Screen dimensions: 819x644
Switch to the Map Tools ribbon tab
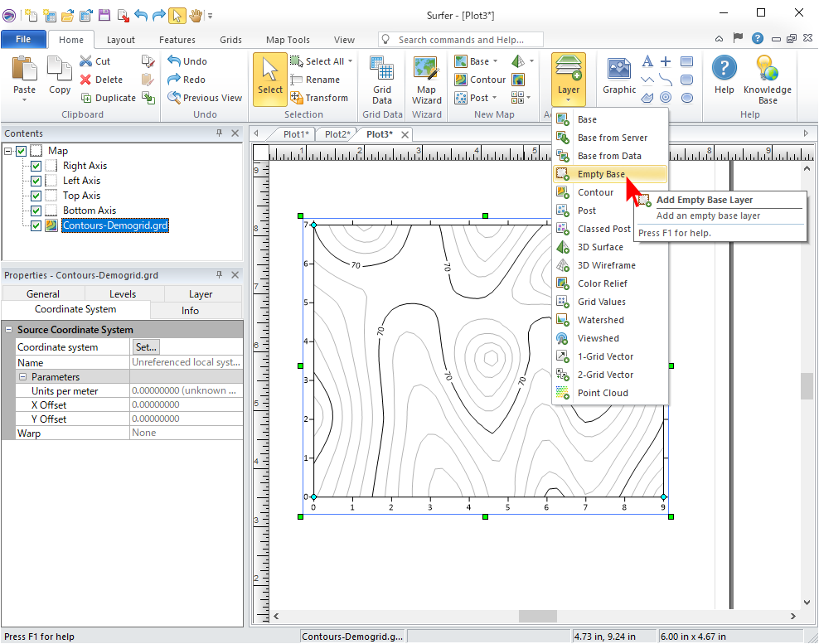288,40
